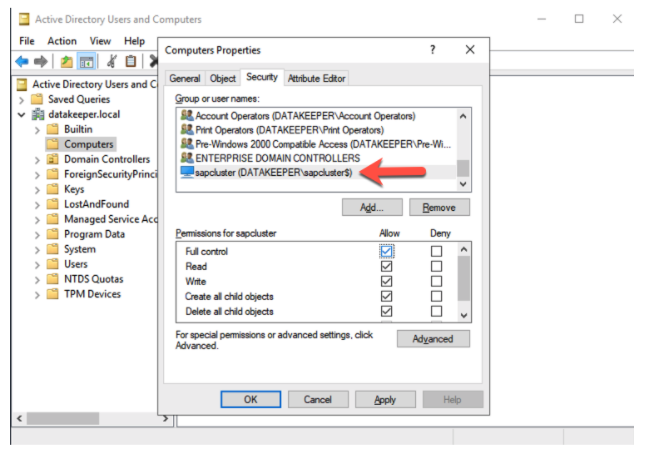The image size is (648, 452).
Task: Click the Domain Controllers OU icon
Action: coord(52,159)
